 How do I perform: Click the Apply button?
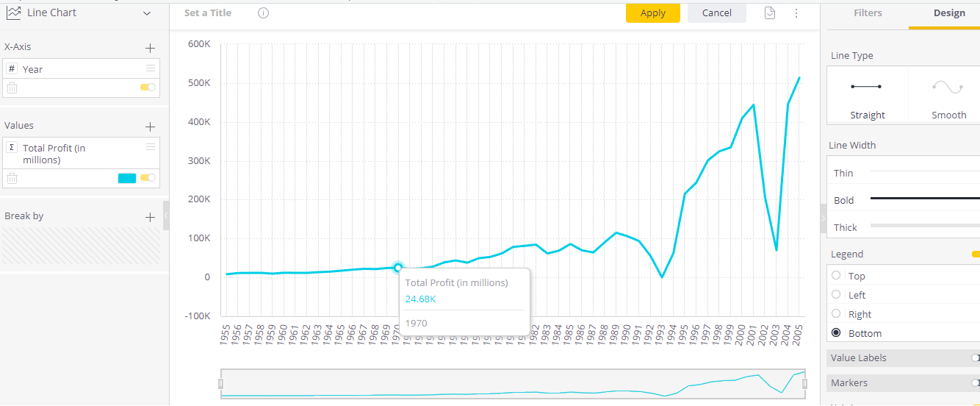click(653, 13)
